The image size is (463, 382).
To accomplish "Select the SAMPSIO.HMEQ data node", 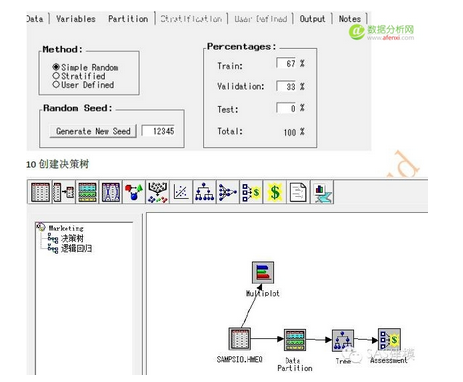I will click(x=239, y=339).
